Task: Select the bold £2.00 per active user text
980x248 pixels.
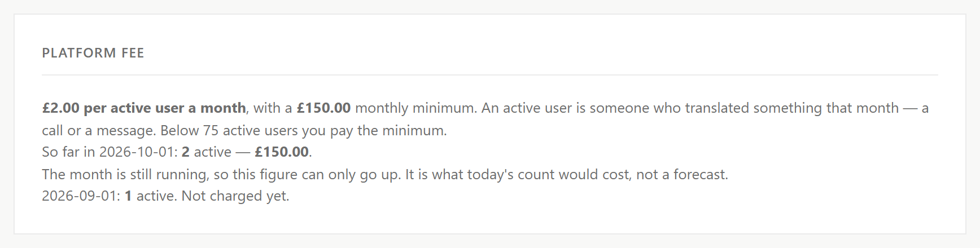Action: point(144,108)
